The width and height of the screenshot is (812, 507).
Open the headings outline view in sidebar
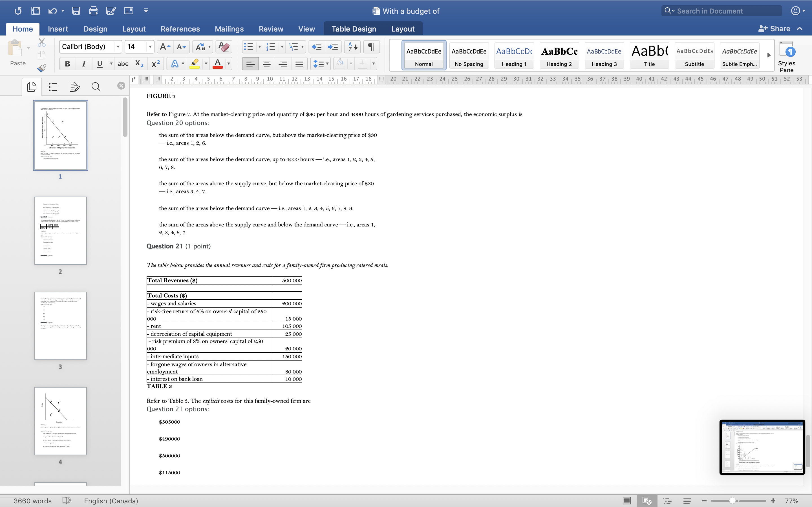point(53,87)
